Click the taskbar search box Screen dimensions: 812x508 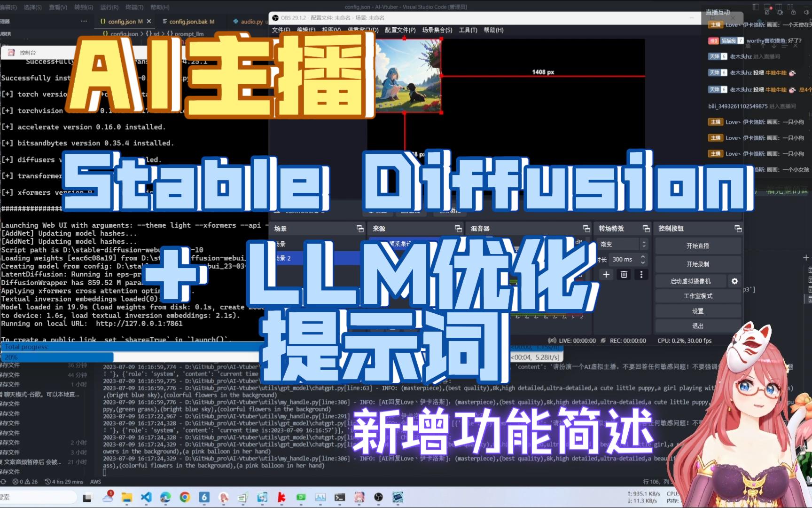(x=38, y=497)
